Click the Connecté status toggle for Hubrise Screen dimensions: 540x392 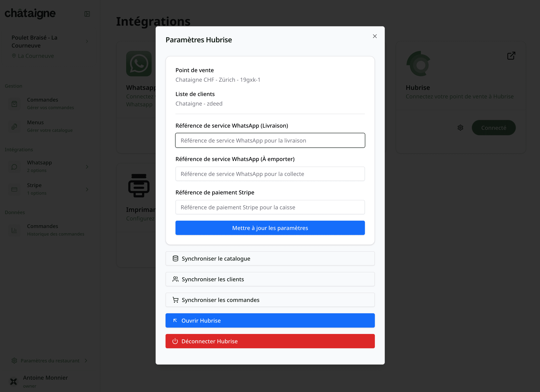[x=494, y=127]
